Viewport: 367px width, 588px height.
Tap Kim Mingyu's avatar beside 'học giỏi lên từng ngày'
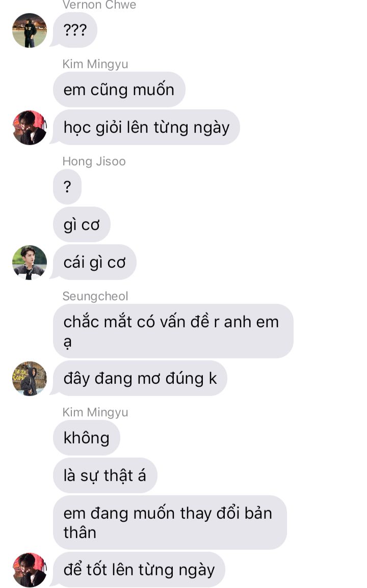pos(30,127)
